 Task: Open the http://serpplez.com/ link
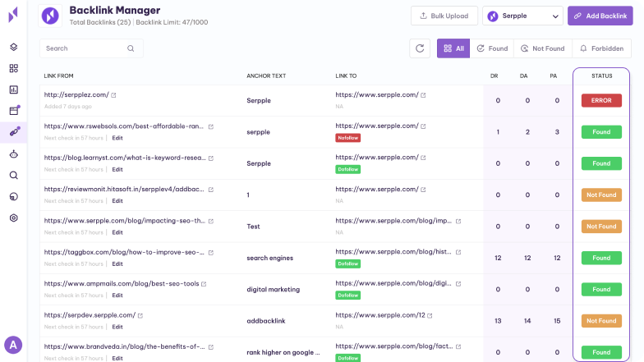[76, 95]
